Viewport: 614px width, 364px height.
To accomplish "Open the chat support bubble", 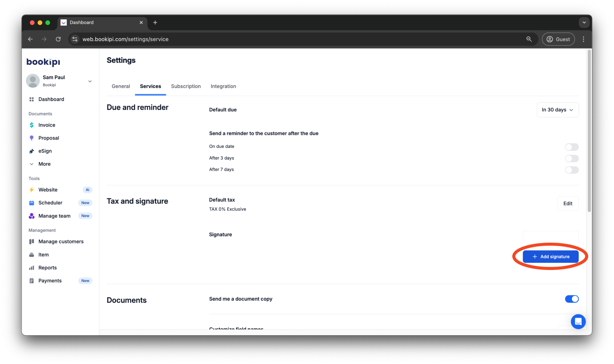I will click(x=578, y=321).
